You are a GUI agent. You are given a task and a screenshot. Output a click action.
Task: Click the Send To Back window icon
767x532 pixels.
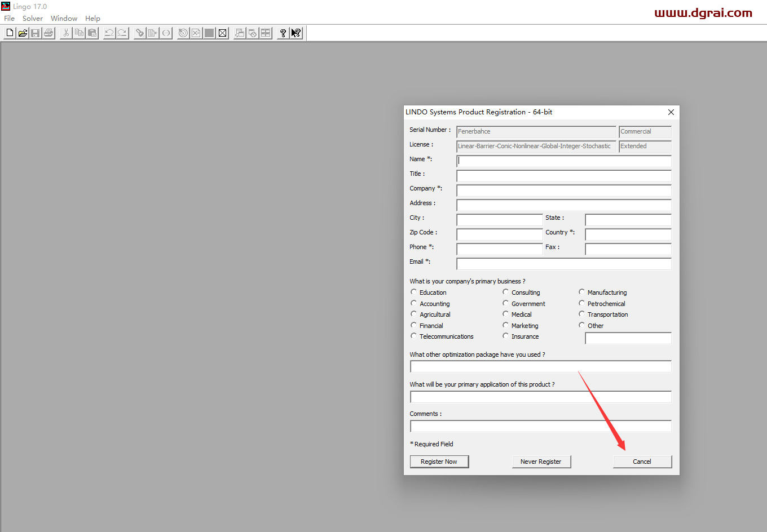pos(240,33)
